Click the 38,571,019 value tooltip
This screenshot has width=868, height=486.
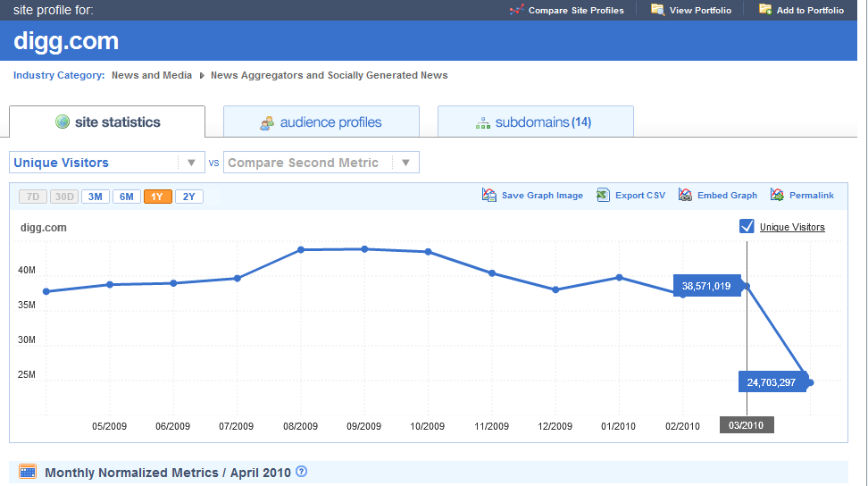click(707, 286)
